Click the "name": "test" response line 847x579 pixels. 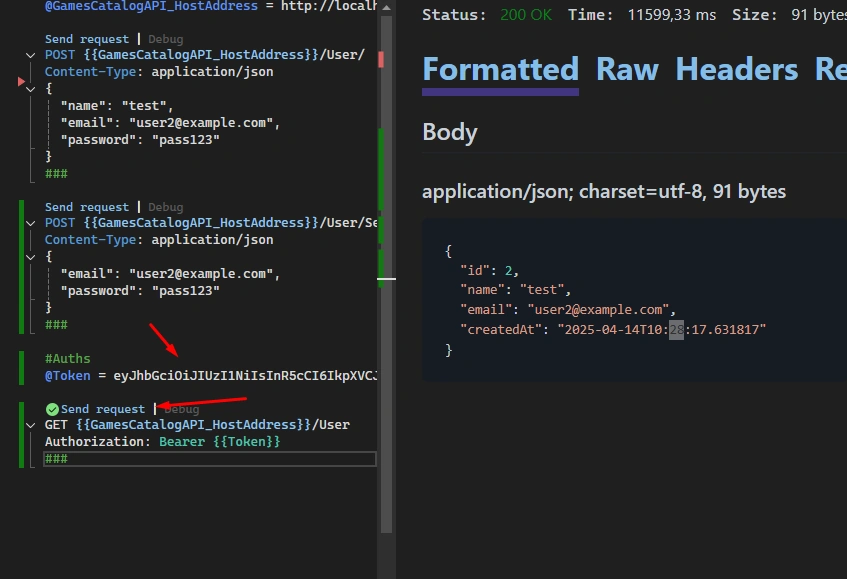(515, 290)
